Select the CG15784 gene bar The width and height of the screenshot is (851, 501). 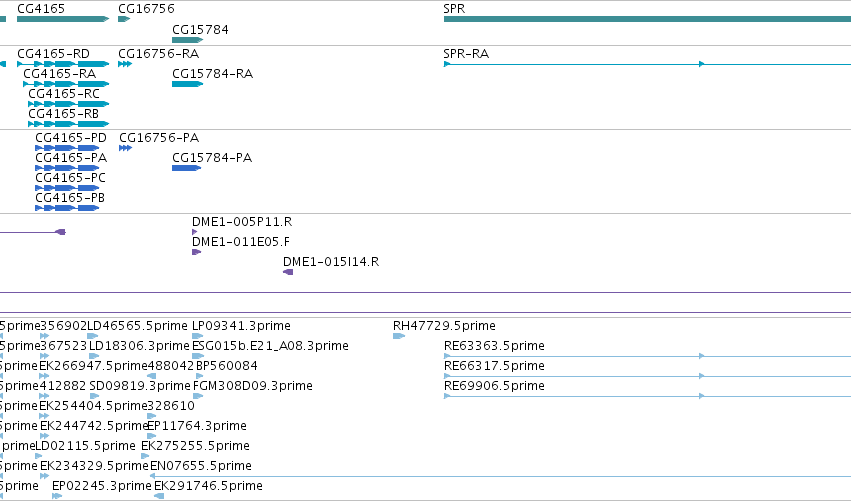pyautogui.click(x=187, y=40)
